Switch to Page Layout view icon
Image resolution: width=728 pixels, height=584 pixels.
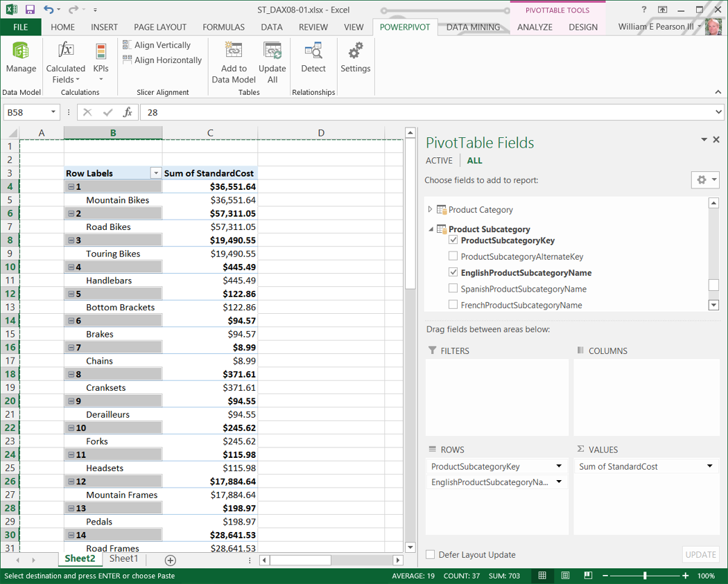(565, 576)
